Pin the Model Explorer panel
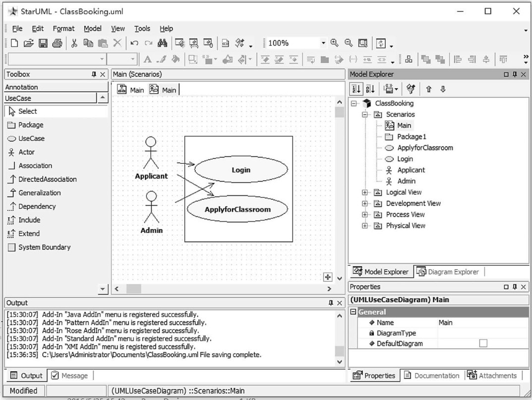This screenshot has height=400, width=532. point(515,74)
